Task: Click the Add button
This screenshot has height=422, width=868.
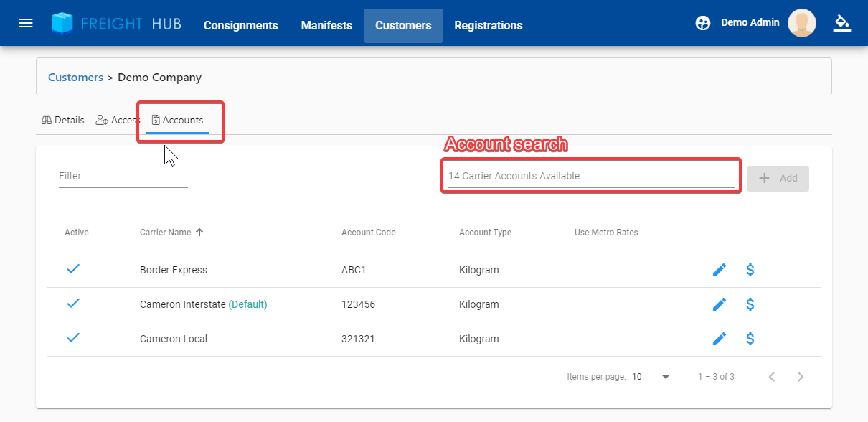Action: click(x=778, y=178)
